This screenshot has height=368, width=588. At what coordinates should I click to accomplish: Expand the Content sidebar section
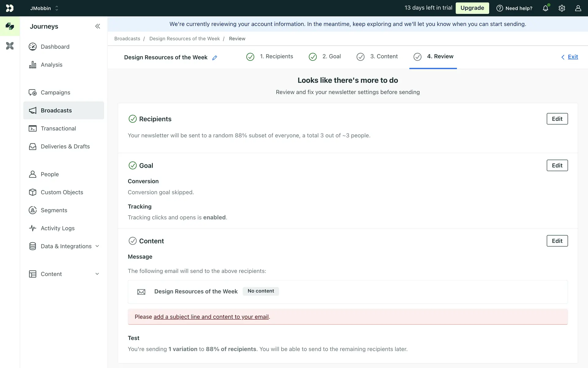(64, 274)
